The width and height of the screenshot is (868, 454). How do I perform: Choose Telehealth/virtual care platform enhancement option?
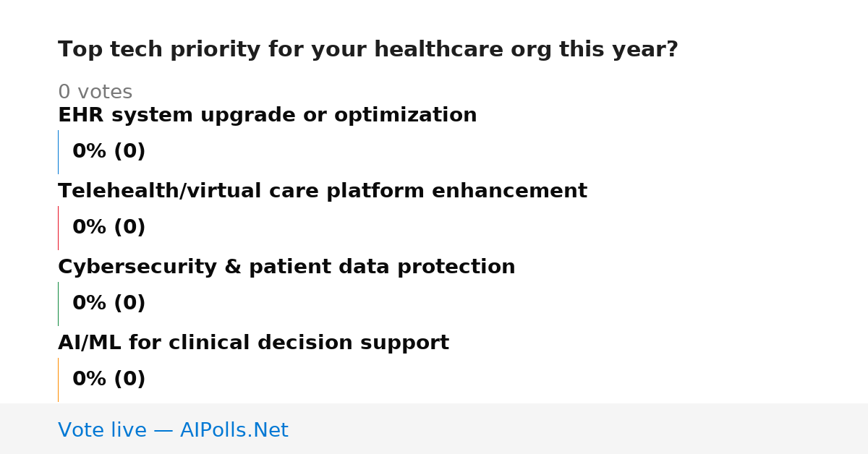[x=323, y=192]
